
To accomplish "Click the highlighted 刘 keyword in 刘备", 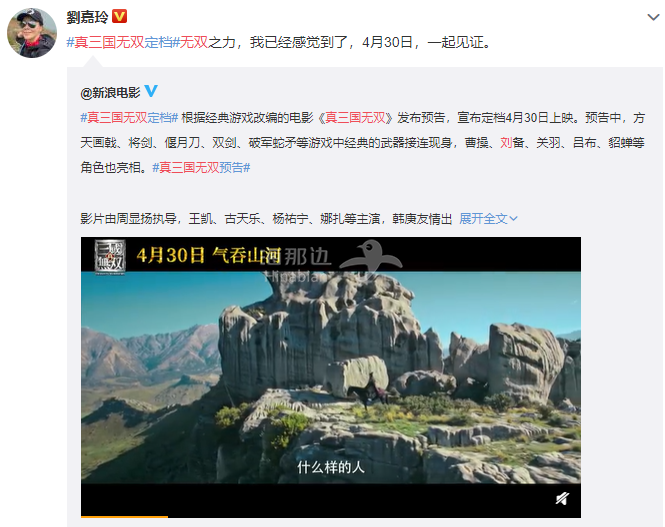I will (x=506, y=143).
